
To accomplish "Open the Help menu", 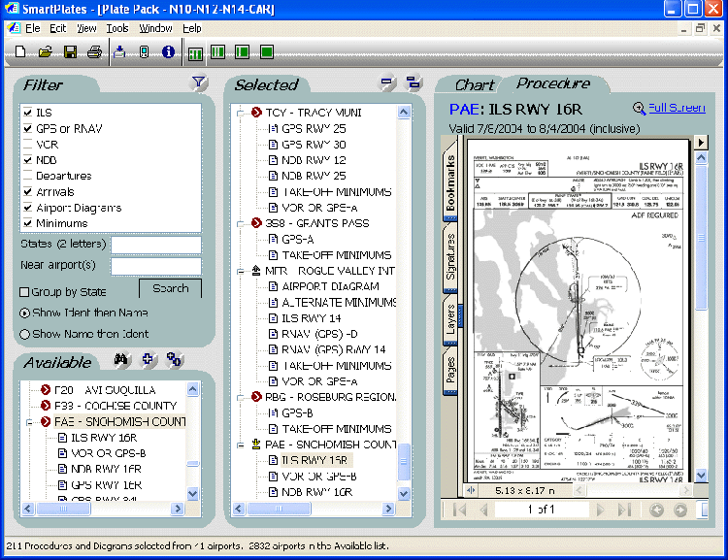I will (x=192, y=28).
